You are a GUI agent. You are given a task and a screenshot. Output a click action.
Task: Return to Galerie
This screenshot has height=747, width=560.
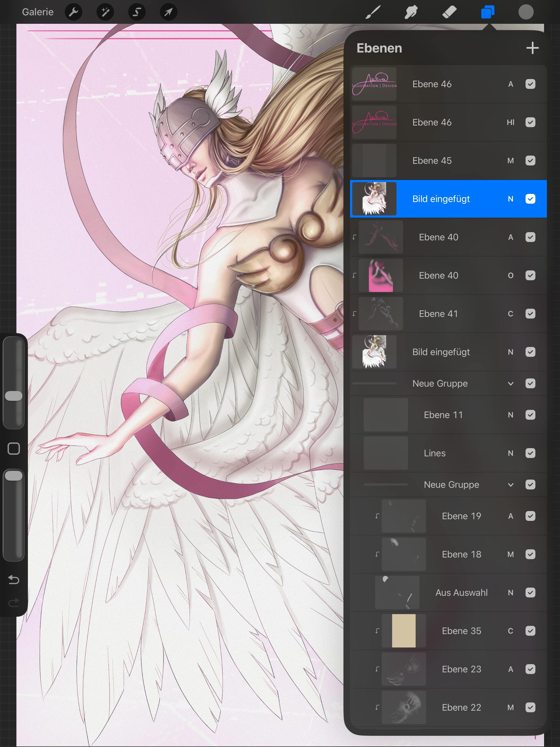[38, 12]
